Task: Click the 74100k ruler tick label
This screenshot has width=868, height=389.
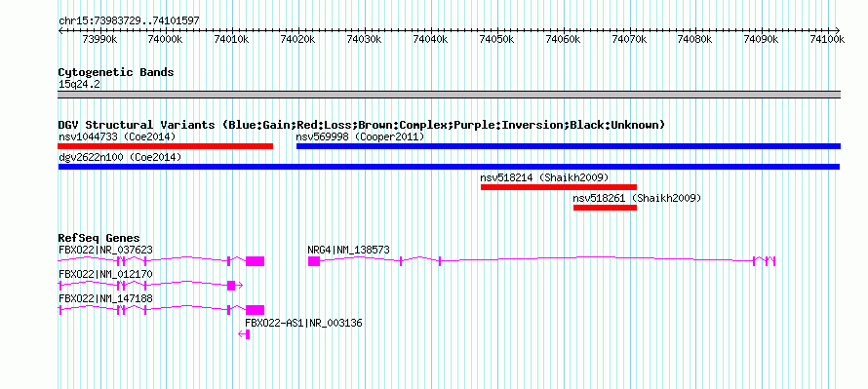Action: click(x=827, y=40)
